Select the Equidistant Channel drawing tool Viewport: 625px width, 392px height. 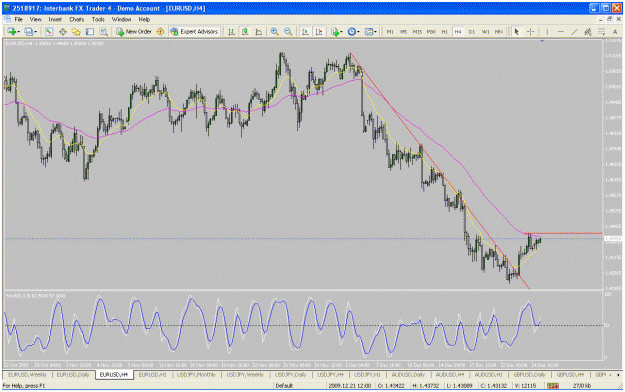click(x=588, y=32)
